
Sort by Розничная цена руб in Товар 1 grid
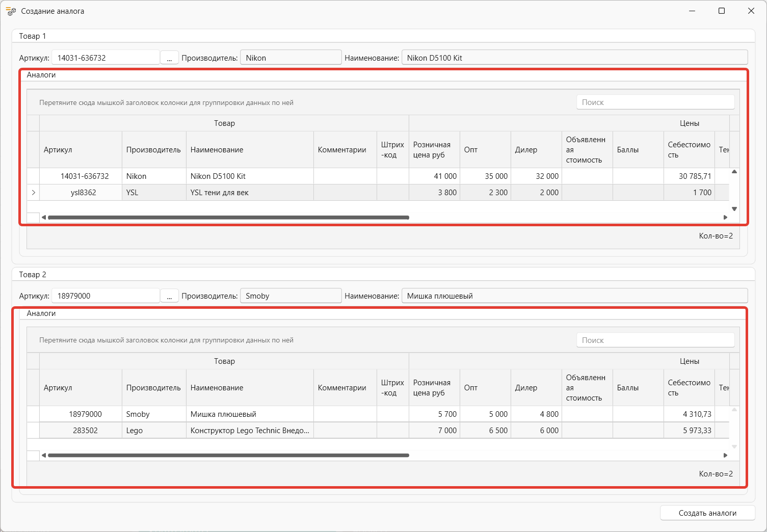click(434, 149)
